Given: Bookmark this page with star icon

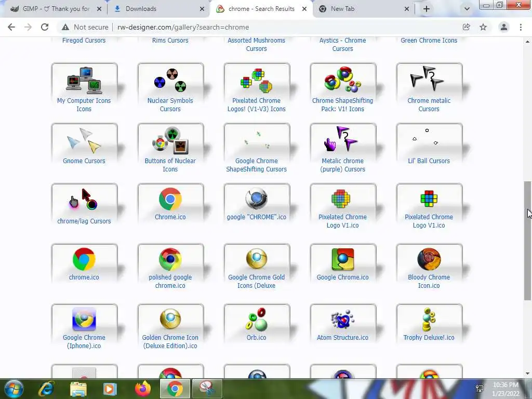Looking at the screenshot, I should 483,27.
